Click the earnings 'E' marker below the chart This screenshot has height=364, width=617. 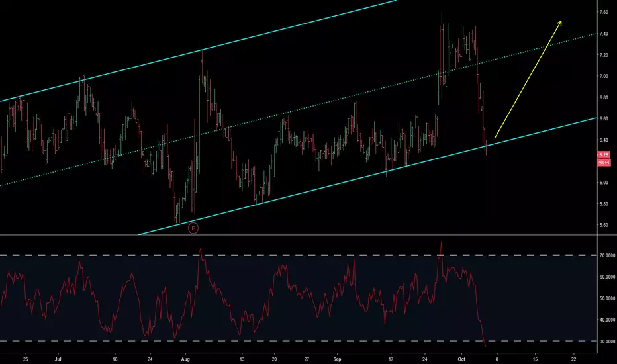click(x=193, y=228)
